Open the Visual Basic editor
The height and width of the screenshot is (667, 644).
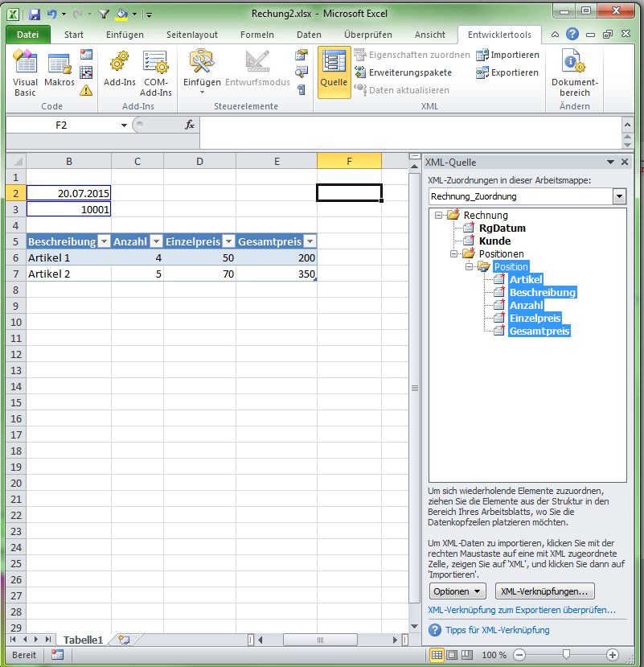coord(25,72)
